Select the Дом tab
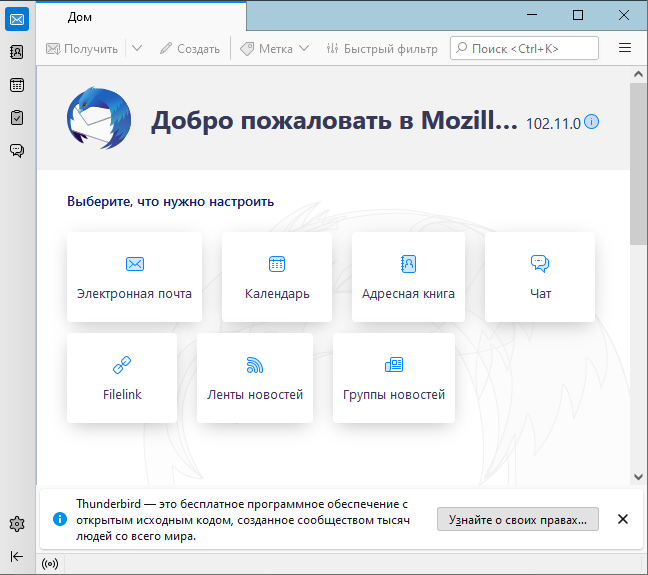 click(141, 17)
